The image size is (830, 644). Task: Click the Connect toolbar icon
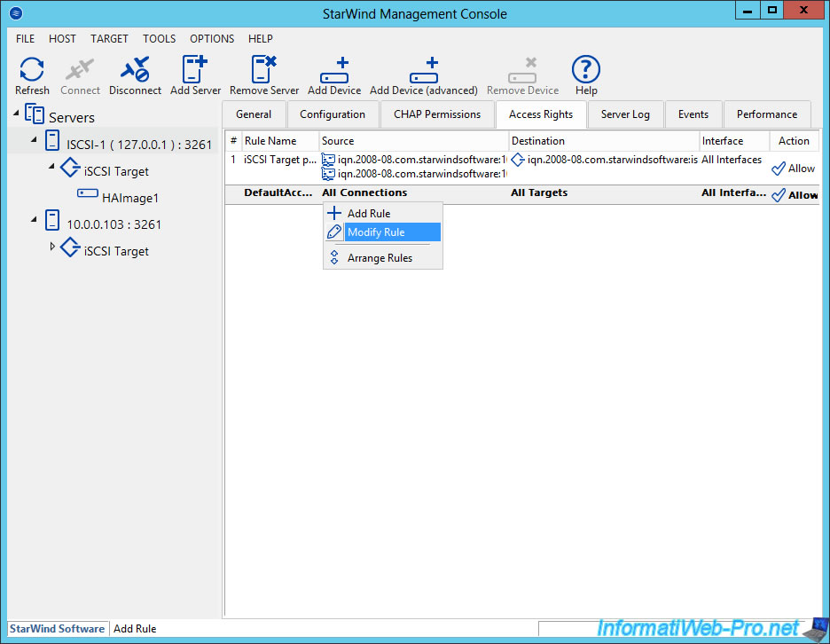click(x=80, y=75)
